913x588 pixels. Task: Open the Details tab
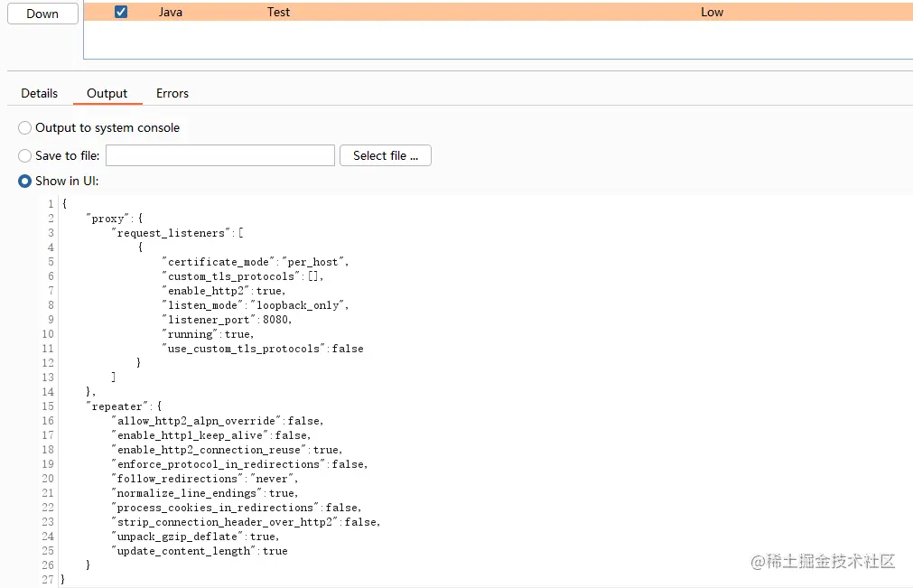coord(40,93)
